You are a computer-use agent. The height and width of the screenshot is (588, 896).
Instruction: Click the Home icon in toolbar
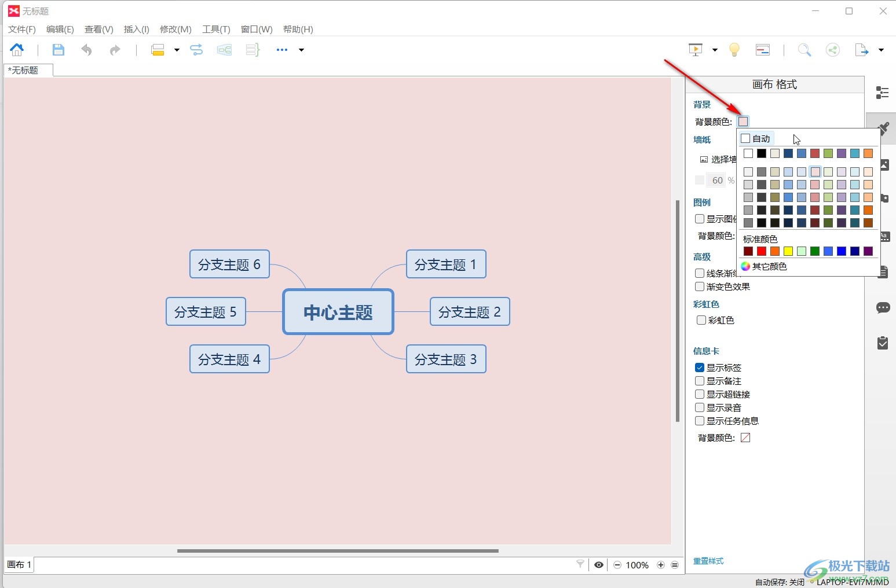pyautogui.click(x=17, y=50)
